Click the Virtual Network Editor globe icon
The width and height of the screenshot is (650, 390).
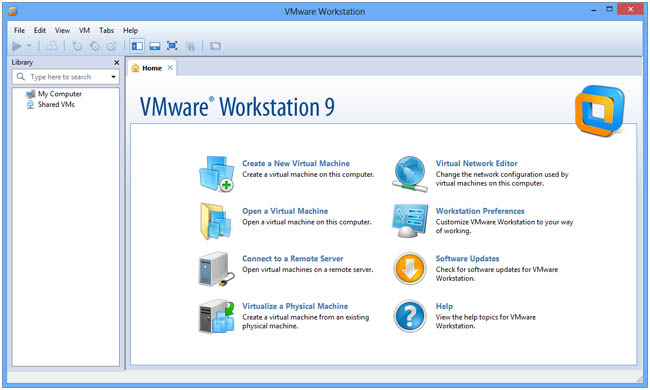click(x=410, y=174)
